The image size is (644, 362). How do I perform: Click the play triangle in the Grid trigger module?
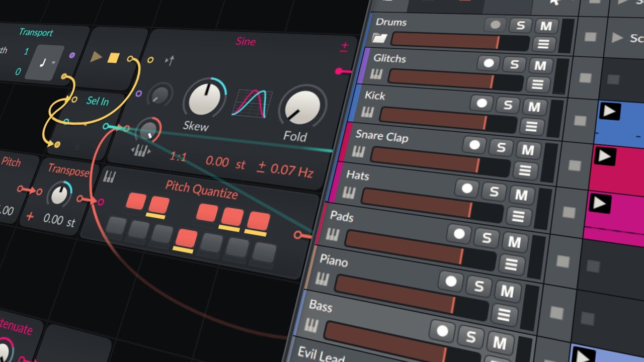96,57
